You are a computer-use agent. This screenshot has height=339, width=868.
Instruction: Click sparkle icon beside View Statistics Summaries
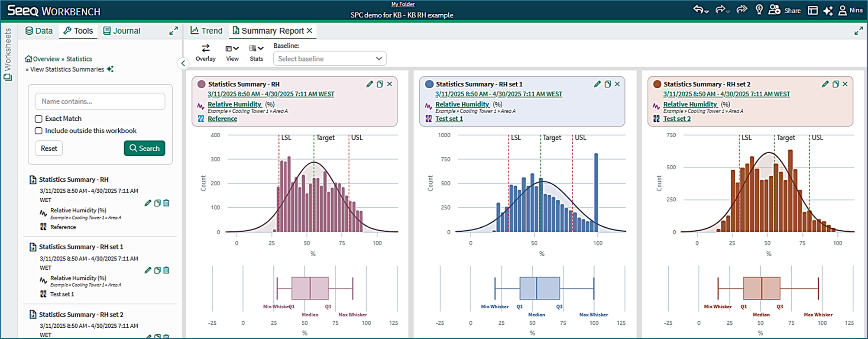coord(110,69)
